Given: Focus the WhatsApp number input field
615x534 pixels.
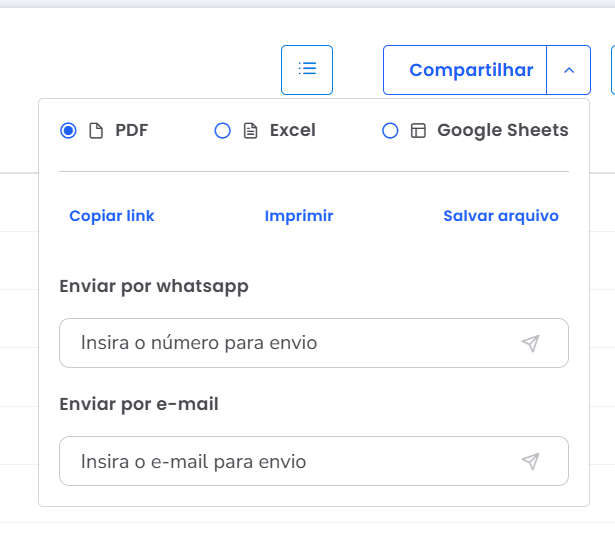Looking at the screenshot, I should (x=290, y=344).
